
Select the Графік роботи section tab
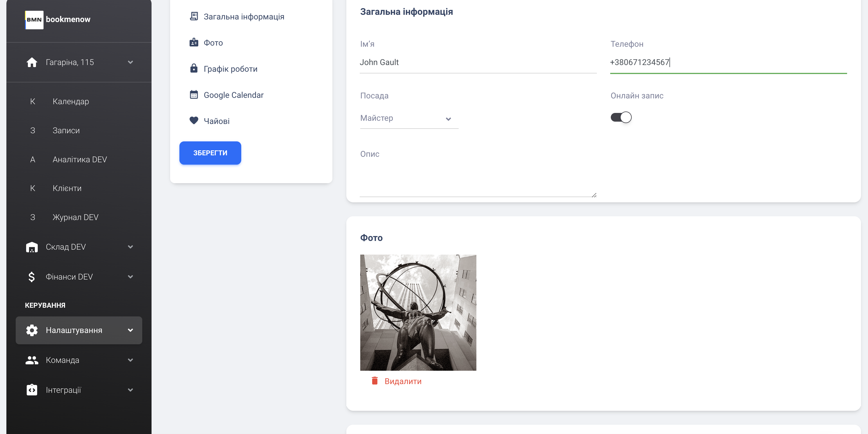[230, 69]
